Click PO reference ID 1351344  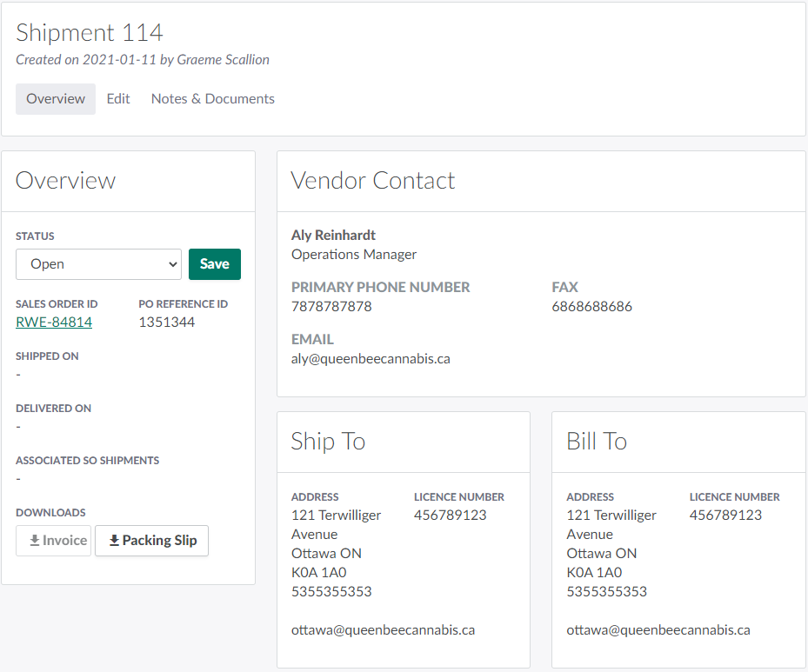(167, 323)
